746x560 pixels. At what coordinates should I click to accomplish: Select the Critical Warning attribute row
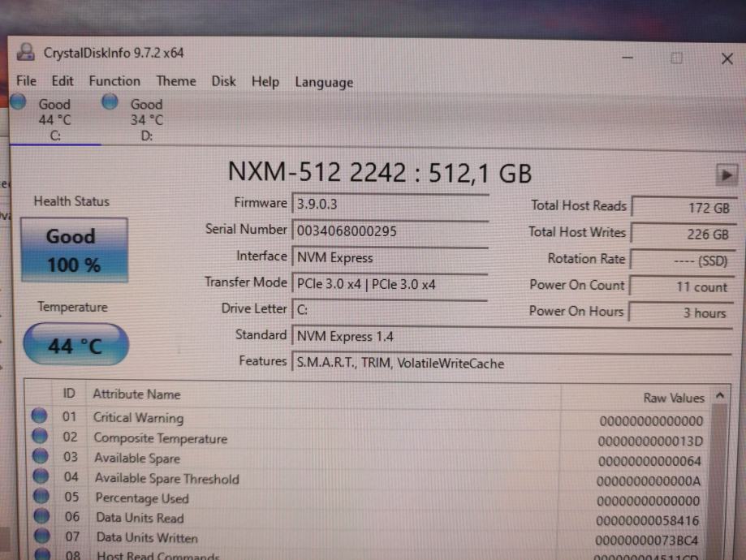369,419
